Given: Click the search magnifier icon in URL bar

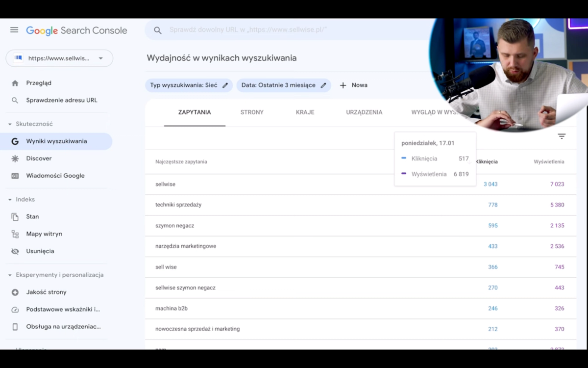Looking at the screenshot, I should [158, 30].
